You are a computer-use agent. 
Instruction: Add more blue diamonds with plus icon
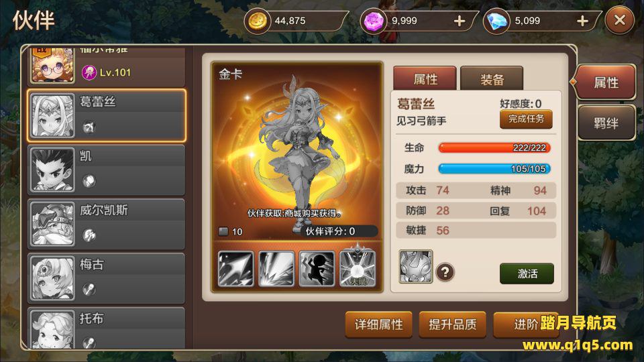point(582,21)
